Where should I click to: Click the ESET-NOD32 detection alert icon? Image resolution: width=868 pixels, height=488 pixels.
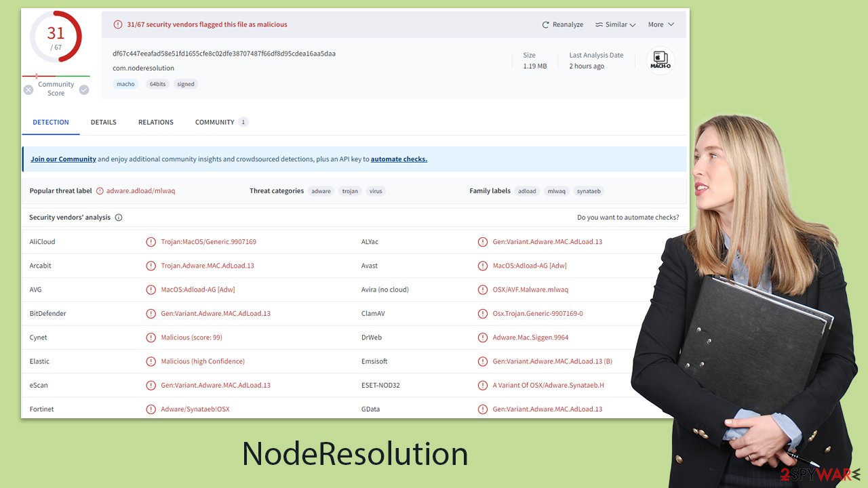click(483, 385)
